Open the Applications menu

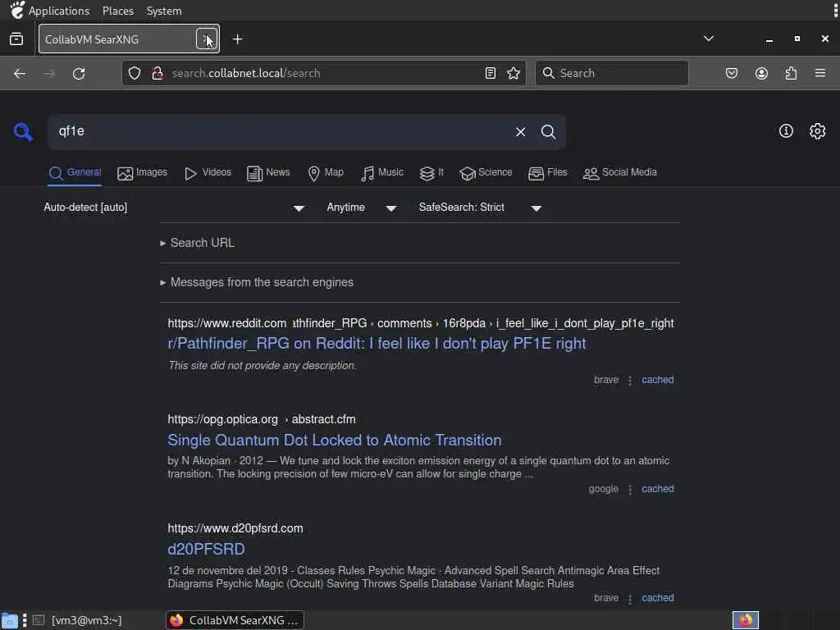pyautogui.click(x=59, y=11)
